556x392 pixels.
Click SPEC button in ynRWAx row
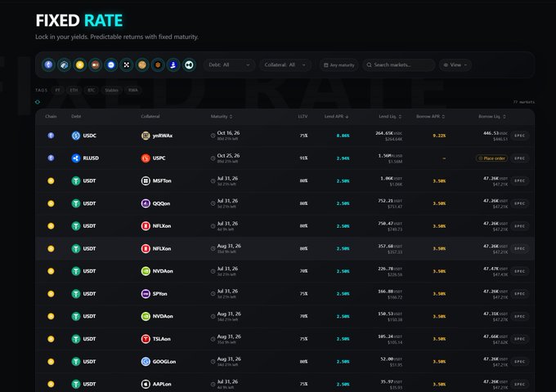click(520, 136)
